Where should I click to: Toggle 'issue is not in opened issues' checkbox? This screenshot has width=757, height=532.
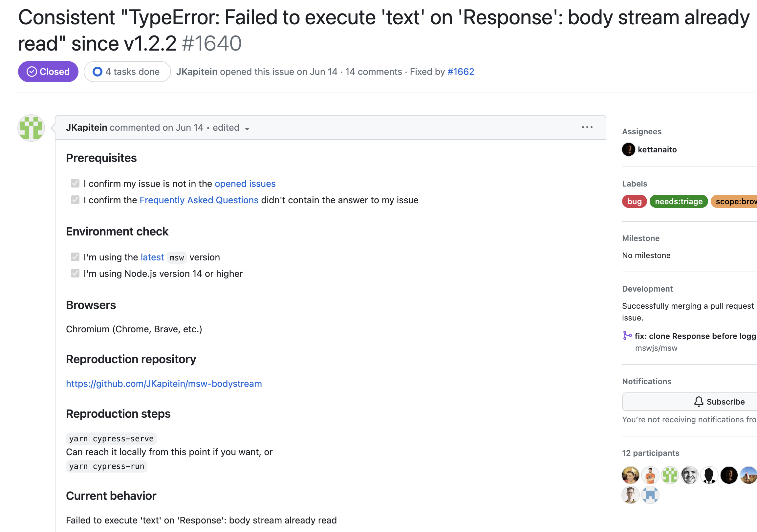75,183
